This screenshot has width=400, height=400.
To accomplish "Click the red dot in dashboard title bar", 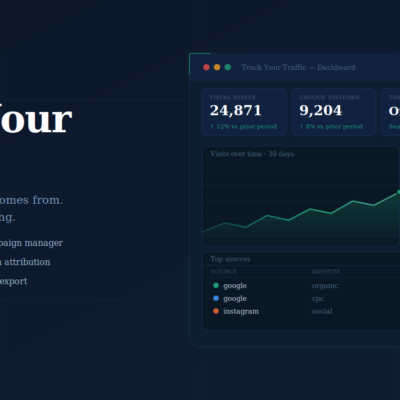I will [206, 67].
